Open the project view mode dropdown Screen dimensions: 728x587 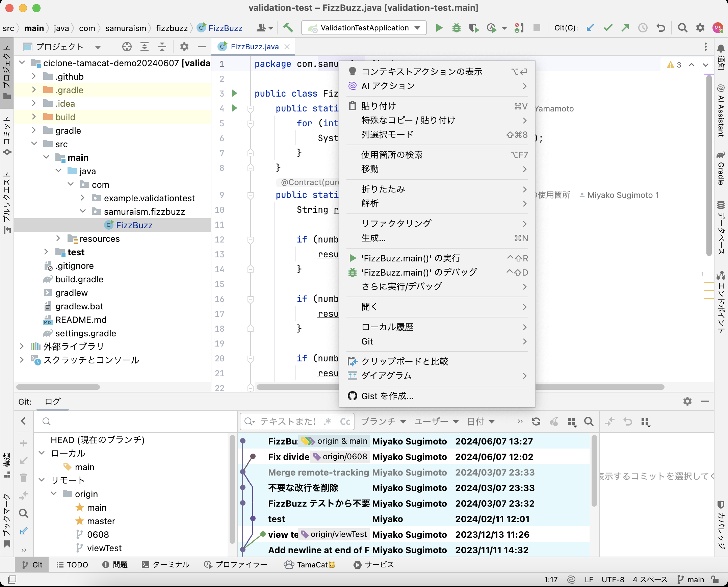tap(98, 47)
